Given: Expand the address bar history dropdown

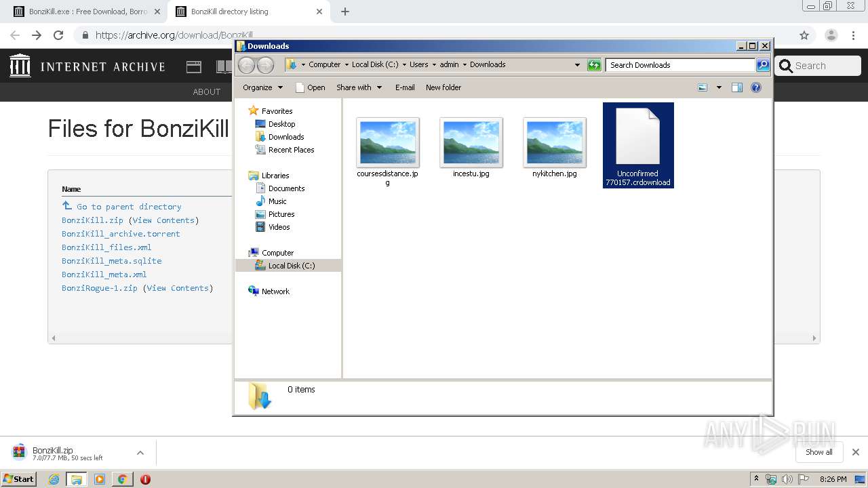Looking at the screenshot, I should pos(577,65).
